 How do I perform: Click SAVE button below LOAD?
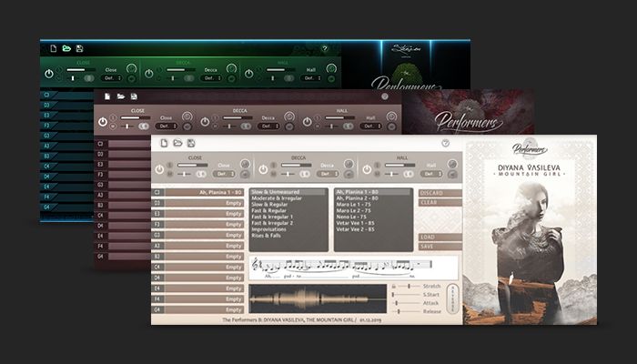coord(440,247)
